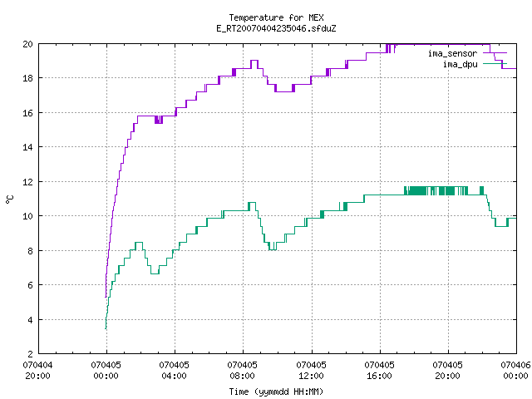Click the x-axis label "070404 20:00"
Viewport: 532px width, 399px height.
point(37,370)
